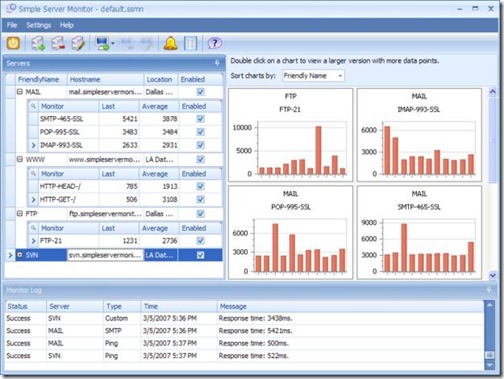Toggle Enabled checkbox for HTTP-GET-/
This screenshot has width=504, height=379.
tap(200, 199)
